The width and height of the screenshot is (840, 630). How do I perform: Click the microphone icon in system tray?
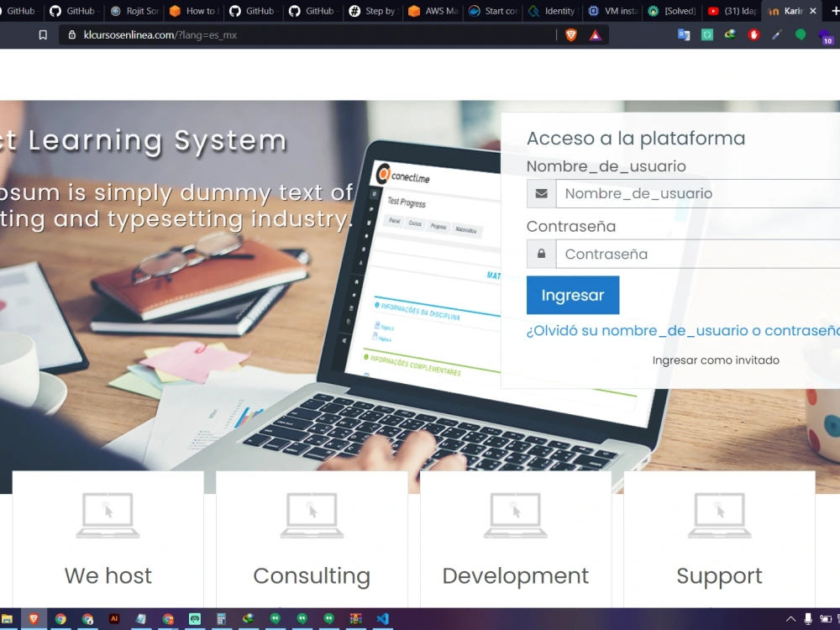click(808, 619)
